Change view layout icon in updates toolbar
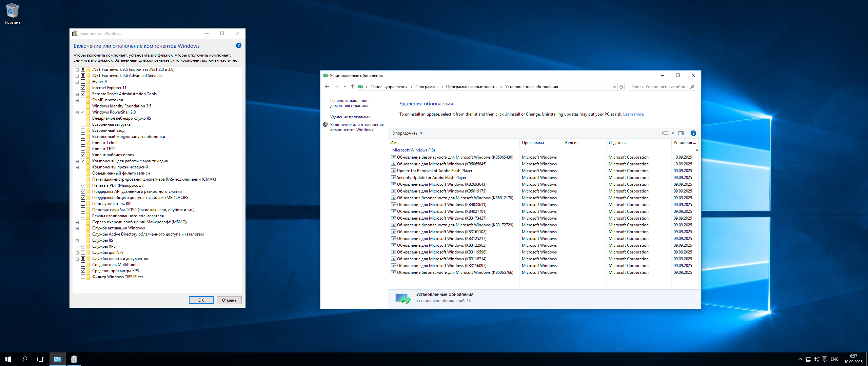This screenshot has width=868, height=366. pyautogui.click(x=665, y=133)
